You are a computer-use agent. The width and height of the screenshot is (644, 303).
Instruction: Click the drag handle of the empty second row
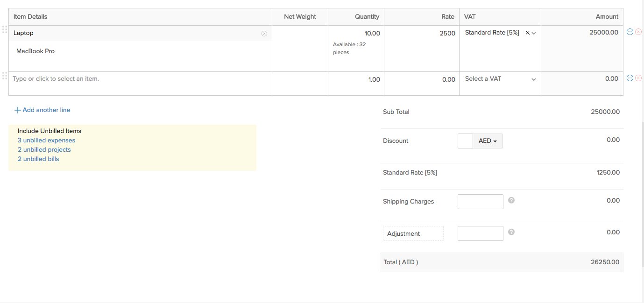(x=5, y=76)
